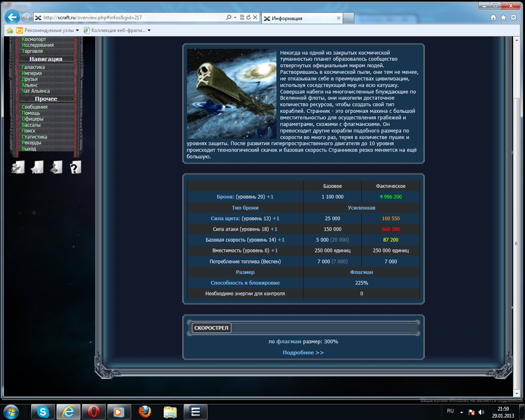Open the Галактика navigation item
Image resolution: width=525 pixels, height=420 pixels.
33,67
